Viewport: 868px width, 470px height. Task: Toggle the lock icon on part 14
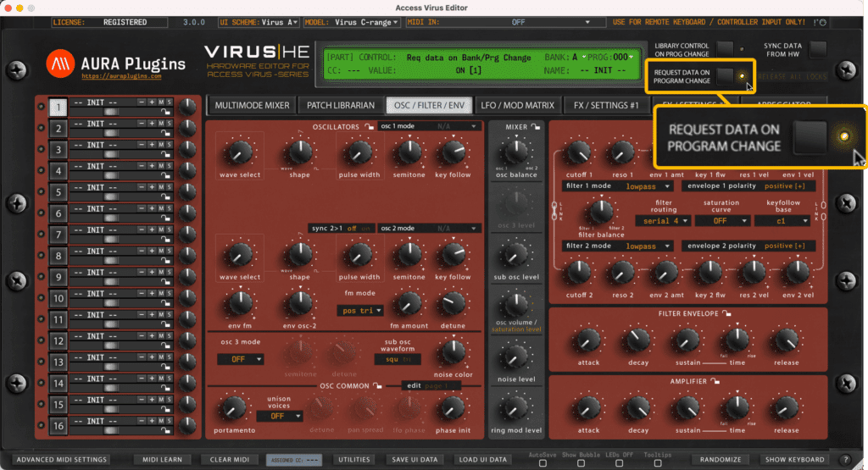165,388
